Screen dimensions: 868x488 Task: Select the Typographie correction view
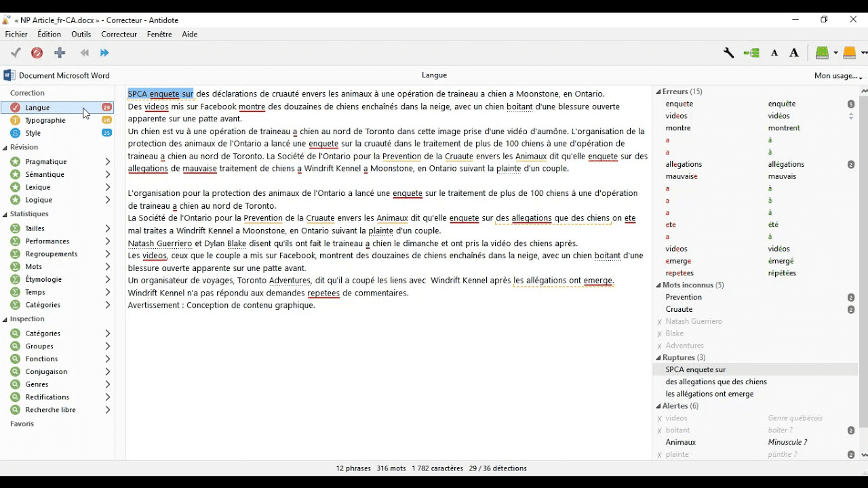(x=58, y=120)
